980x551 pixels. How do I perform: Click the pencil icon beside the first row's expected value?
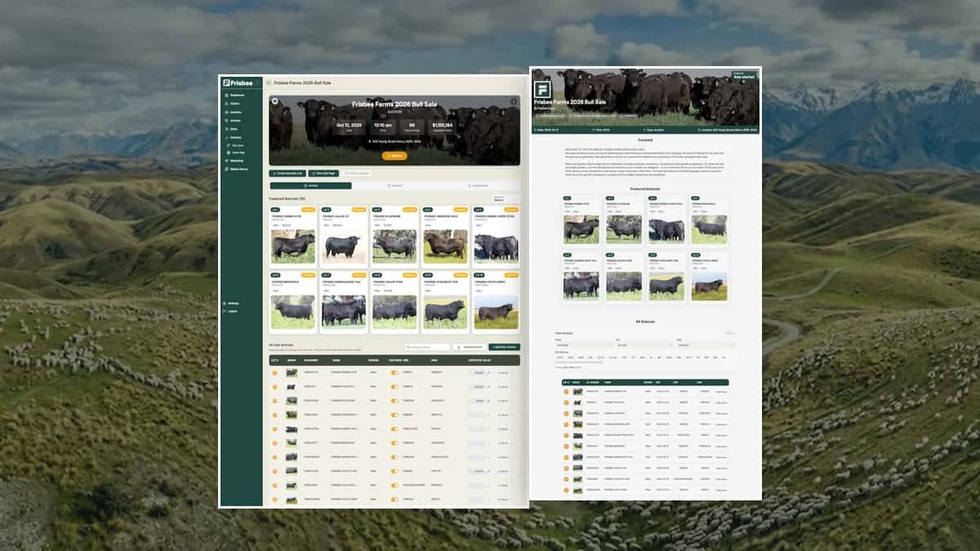coord(488,373)
